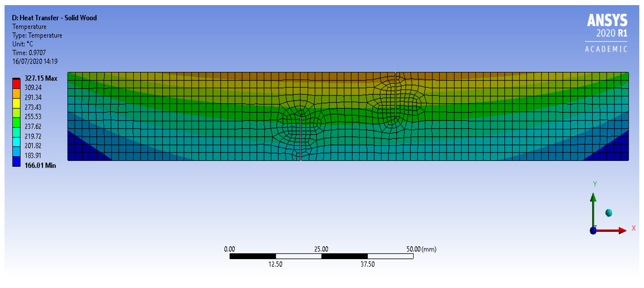Click the ACADEMIC text under the logo
The image size is (644, 288).
tap(606, 49)
